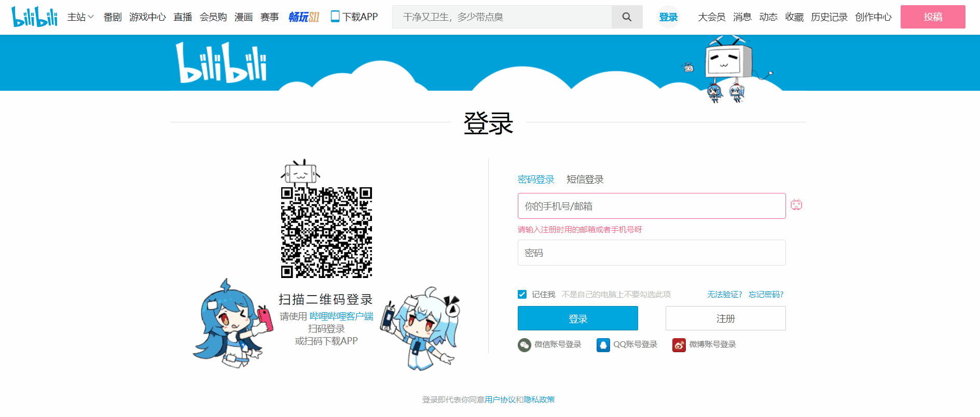Select 漫画 in the top navigation
This screenshot has width=980, height=417.
(243, 17)
